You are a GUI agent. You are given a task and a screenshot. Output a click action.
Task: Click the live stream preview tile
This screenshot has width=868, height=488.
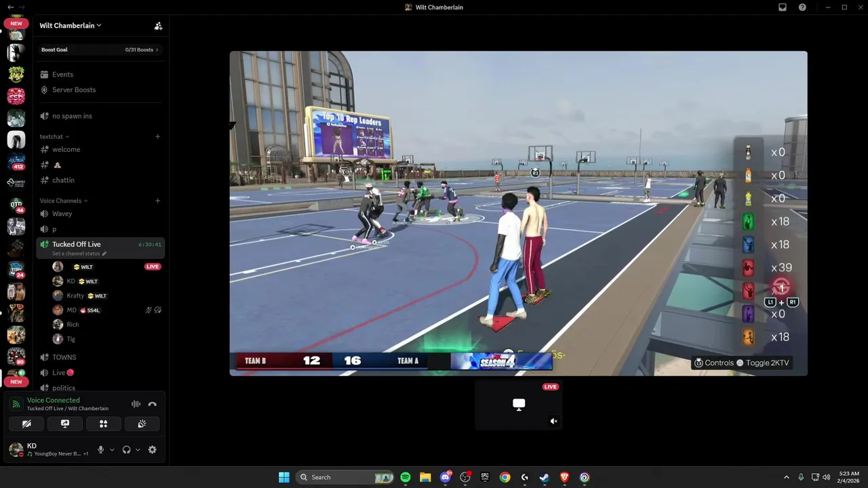[519, 405]
